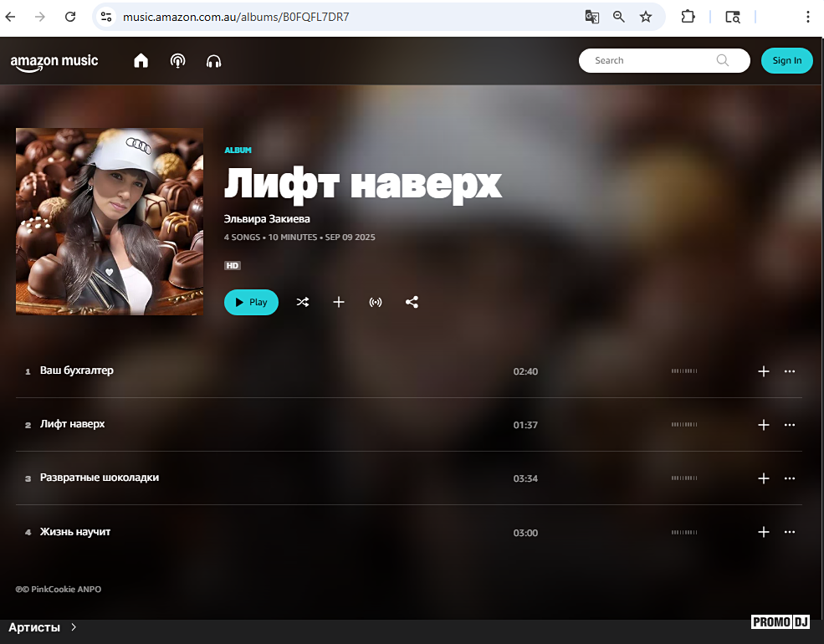
Task: Add album to library plus icon
Action: click(x=339, y=302)
